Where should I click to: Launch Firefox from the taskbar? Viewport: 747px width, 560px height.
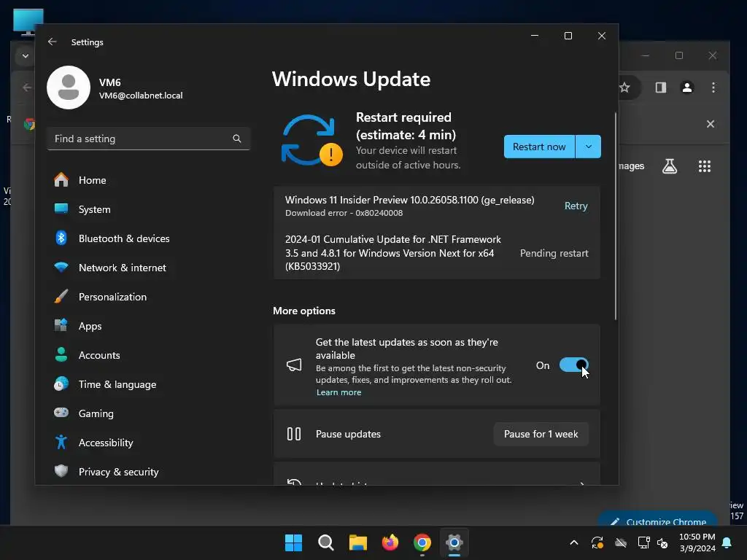click(390, 542)
